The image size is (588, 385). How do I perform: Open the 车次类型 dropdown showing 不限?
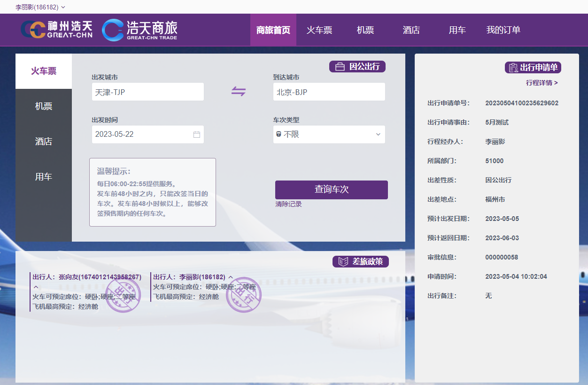pyautogui.click(x=329, y=134)
